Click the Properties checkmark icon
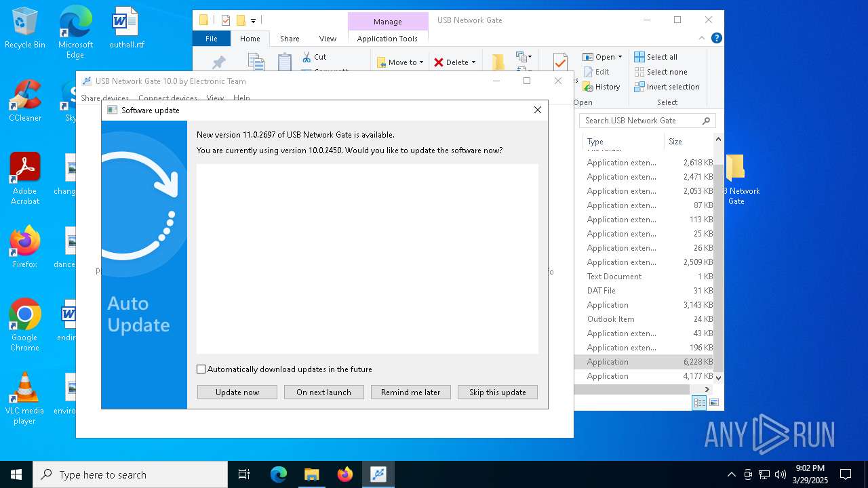Screen dimensions: 868x488 [x=560, y=62]
